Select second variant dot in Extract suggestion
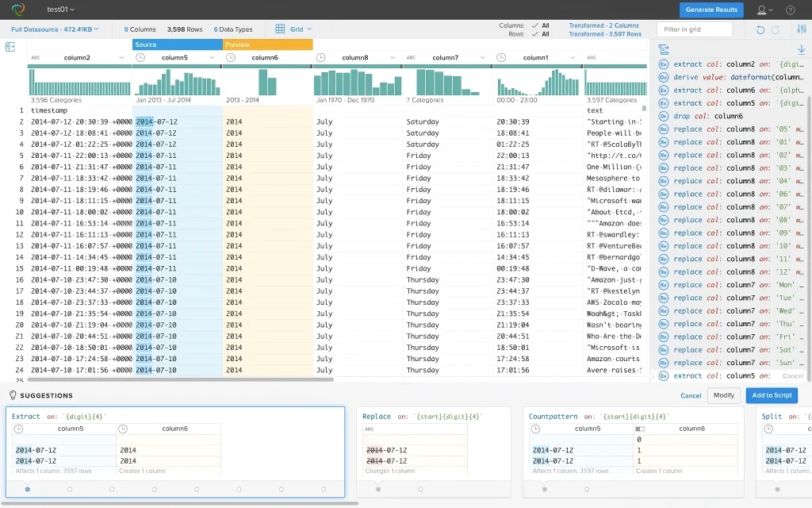Image resolution: width=812 pixels, height=508 pixels. (70, 489)
